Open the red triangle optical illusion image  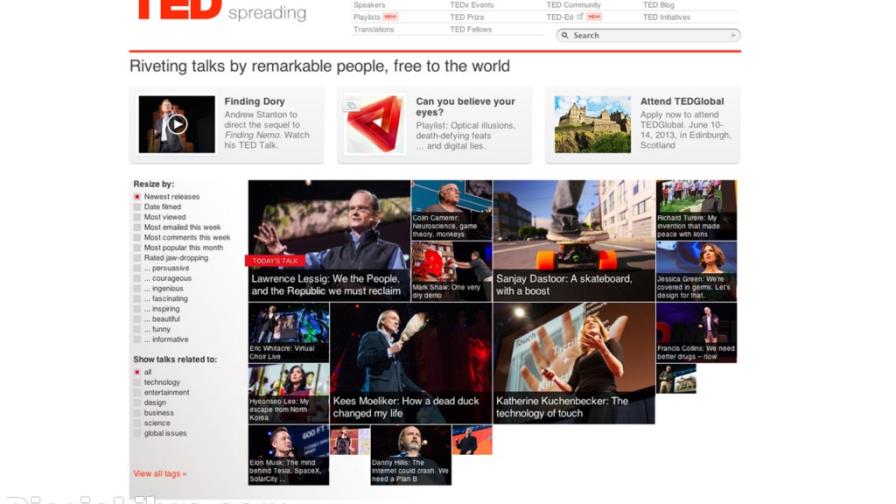pos(375,124)
